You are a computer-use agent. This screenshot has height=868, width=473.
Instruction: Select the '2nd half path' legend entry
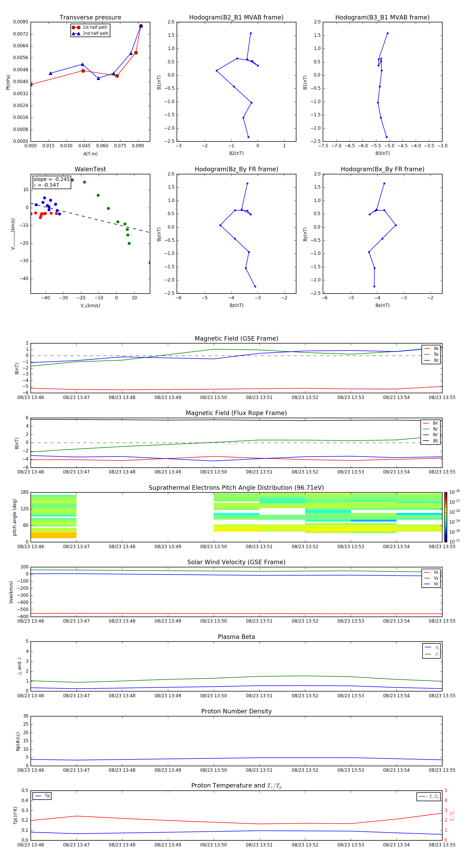(x=90, y=33)
